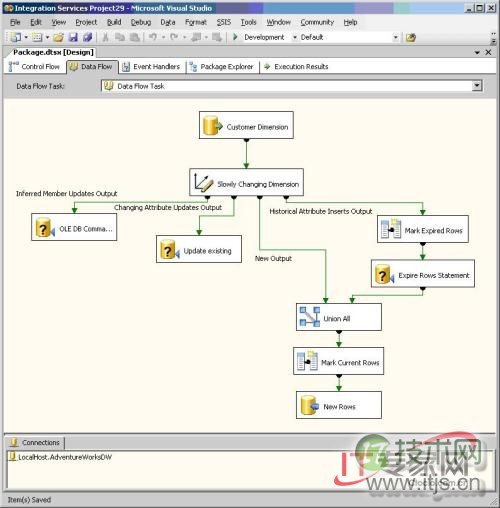The height and width of the screenshot is (508, 500).
Task: Click the Copy toolbar icon
Action: (120, 37)
